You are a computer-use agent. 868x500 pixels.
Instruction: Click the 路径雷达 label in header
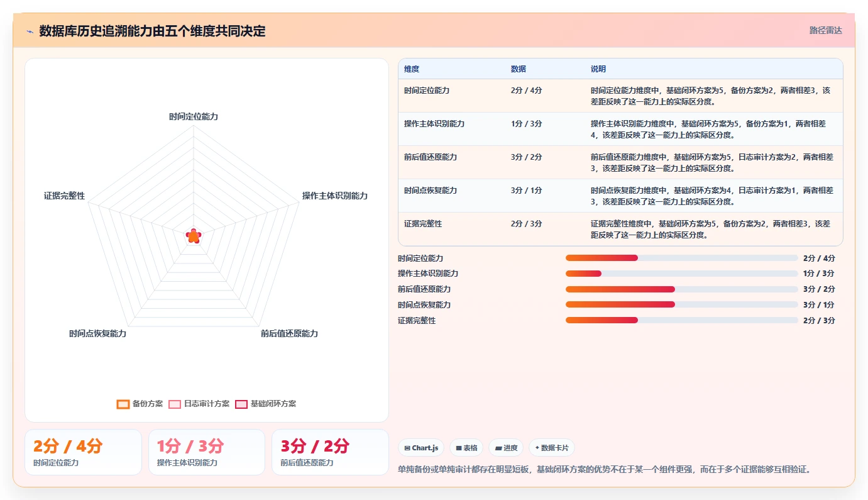pos(825,30)
